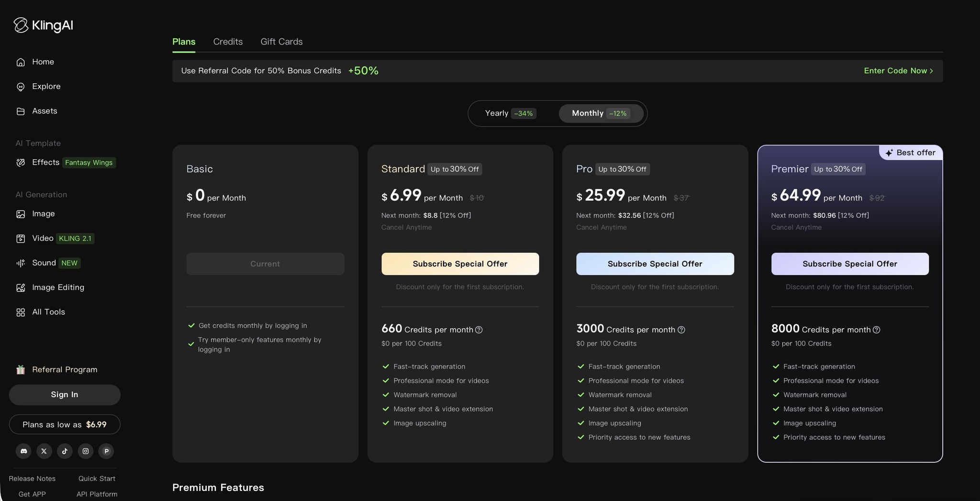980x501 pixels.
Task: Open the Referral Program link
Action: coord(65,369)
